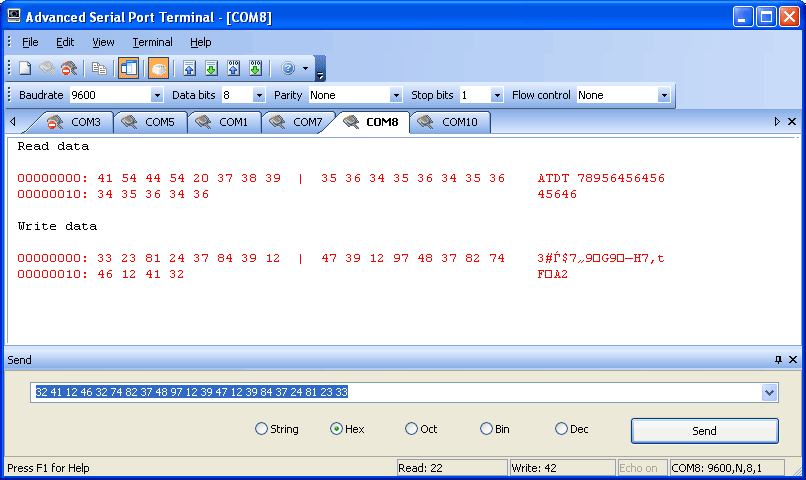The height and width of the screenshot is (480, 806).
Task: Click the blue up-arrow binary 010 icon
Action: (233, 68)
